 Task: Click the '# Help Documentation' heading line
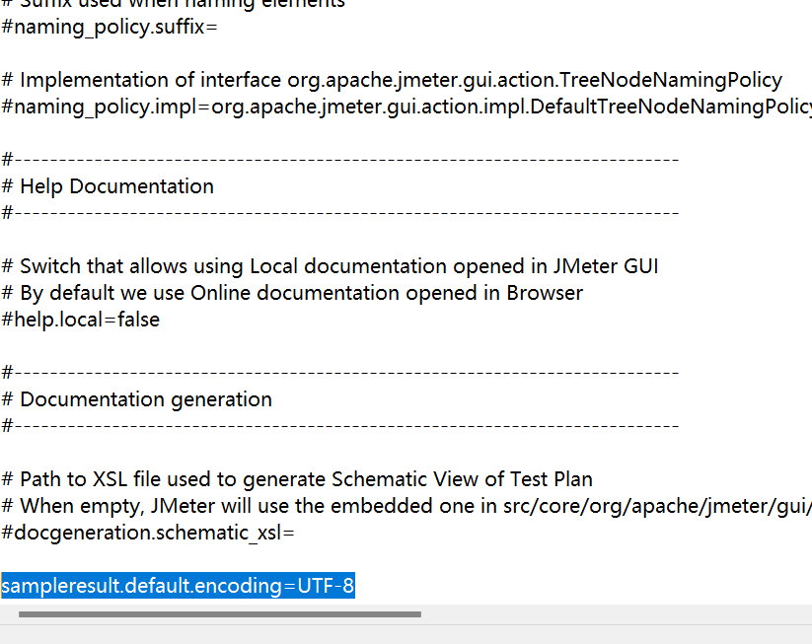click(x=108, y=186)
